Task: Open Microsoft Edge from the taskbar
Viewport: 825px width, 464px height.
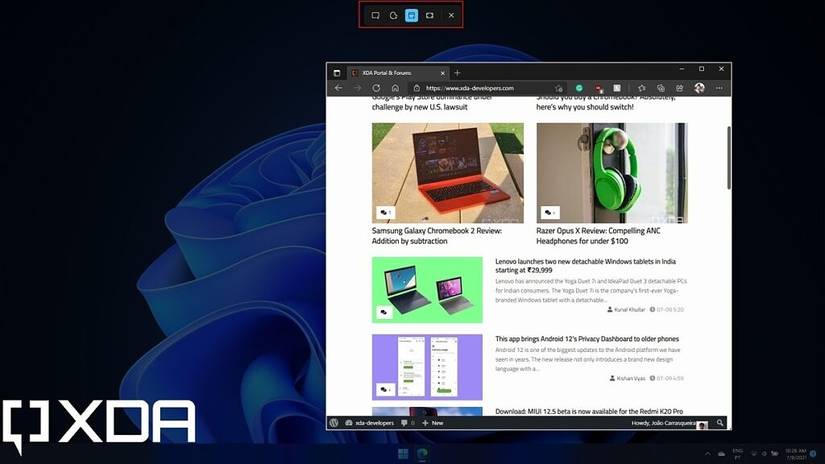Action: coord(422,453)
